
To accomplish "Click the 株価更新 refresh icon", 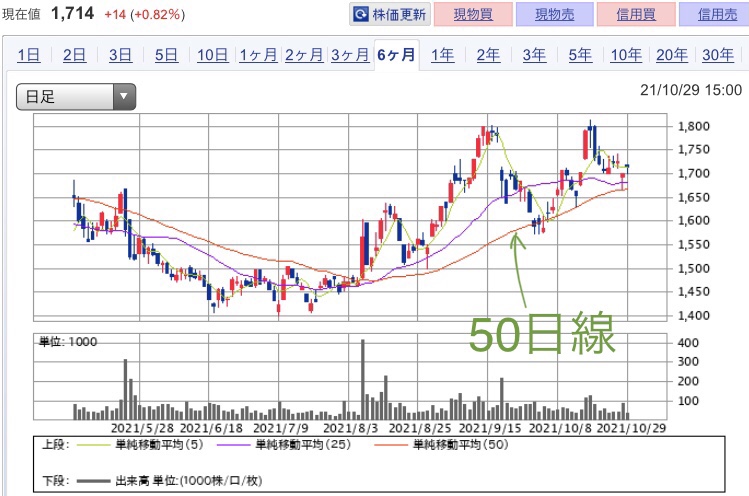I will (361, 14).
